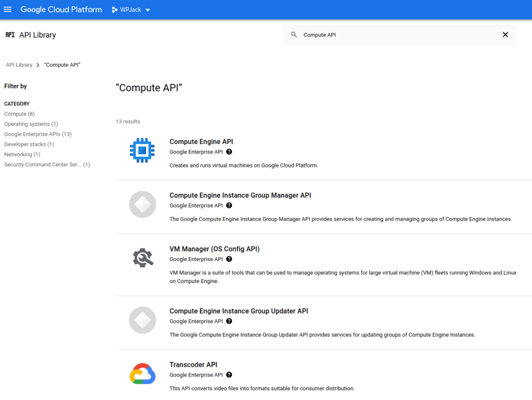Screen dimensions: 532x400
Task: Click help icon next to Compute Engine API
Action: 229,152
